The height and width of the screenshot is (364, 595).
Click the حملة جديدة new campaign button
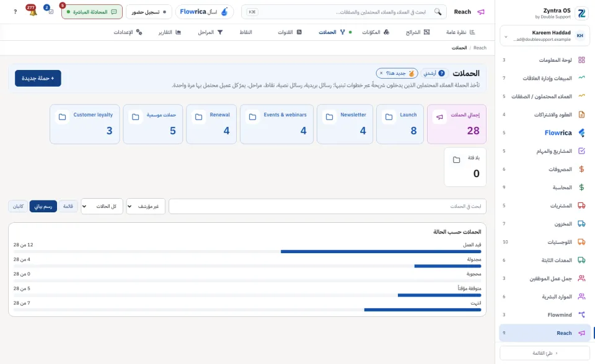(x=38, y=78)
